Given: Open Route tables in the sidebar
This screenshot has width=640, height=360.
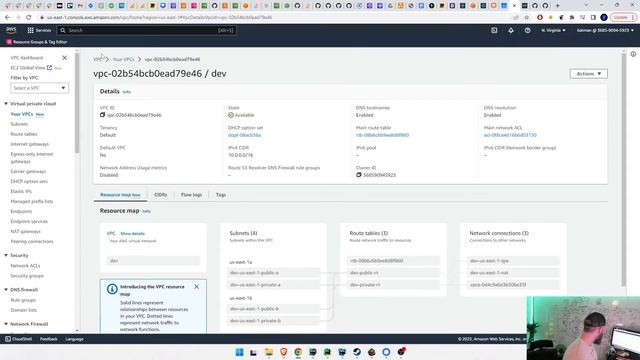Looking at the screenshot, I should (x=24, y=134).
